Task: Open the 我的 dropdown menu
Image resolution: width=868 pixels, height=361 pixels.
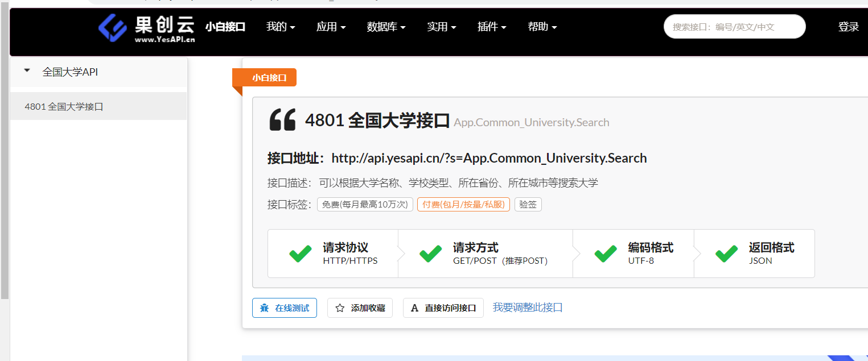Action: tap(281, 27)
